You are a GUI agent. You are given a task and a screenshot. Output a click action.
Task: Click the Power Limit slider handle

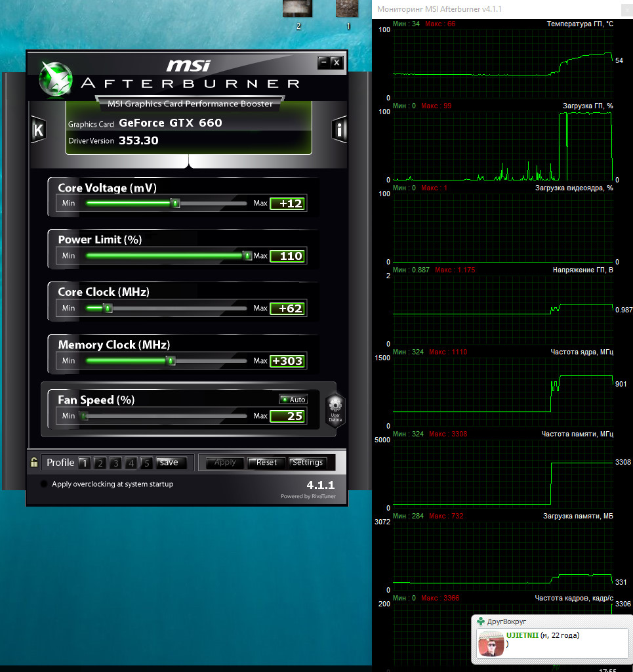(x=247, y=256)
